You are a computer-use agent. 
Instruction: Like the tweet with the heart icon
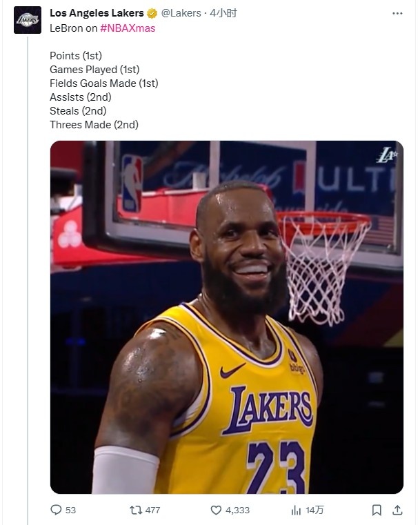tap(216, 510)
